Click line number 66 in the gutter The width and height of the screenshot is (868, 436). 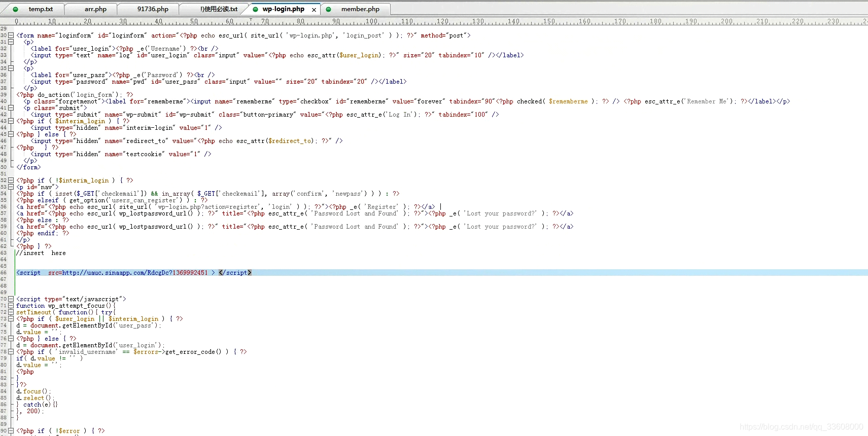point(4,273)
